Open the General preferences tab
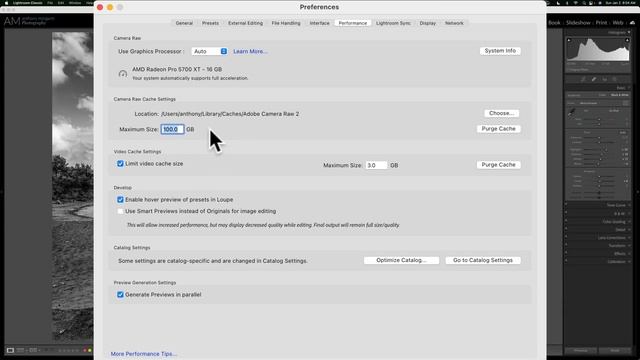This screenshot has width=640, height=360. coord(184,23)
